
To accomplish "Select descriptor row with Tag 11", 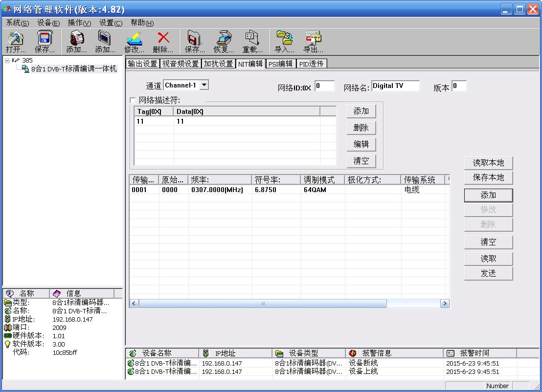I will click(235, 121).
